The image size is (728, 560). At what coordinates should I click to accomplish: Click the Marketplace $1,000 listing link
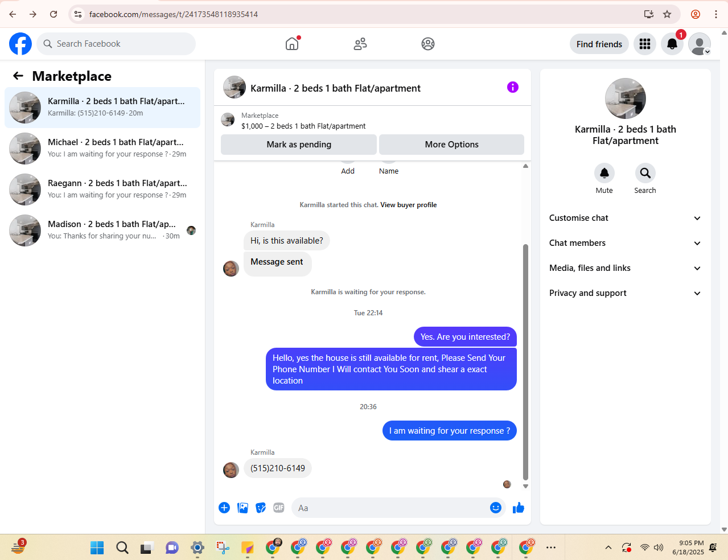click(x=303, y=126)
